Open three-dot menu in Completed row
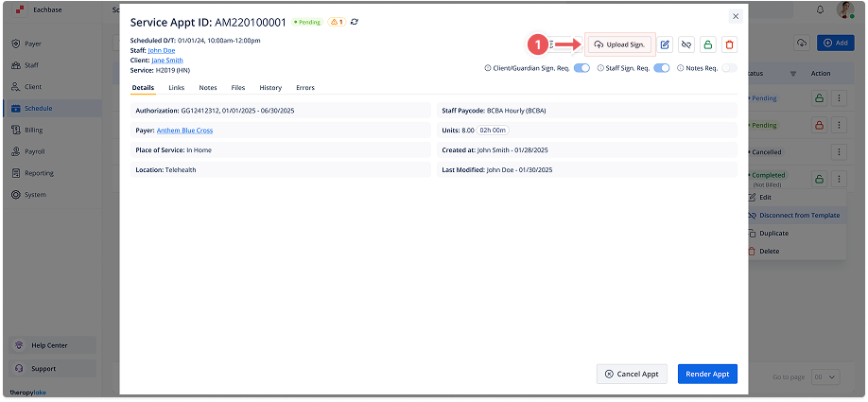Viewport: 868px width, 402px height. [x=840, y=178]
